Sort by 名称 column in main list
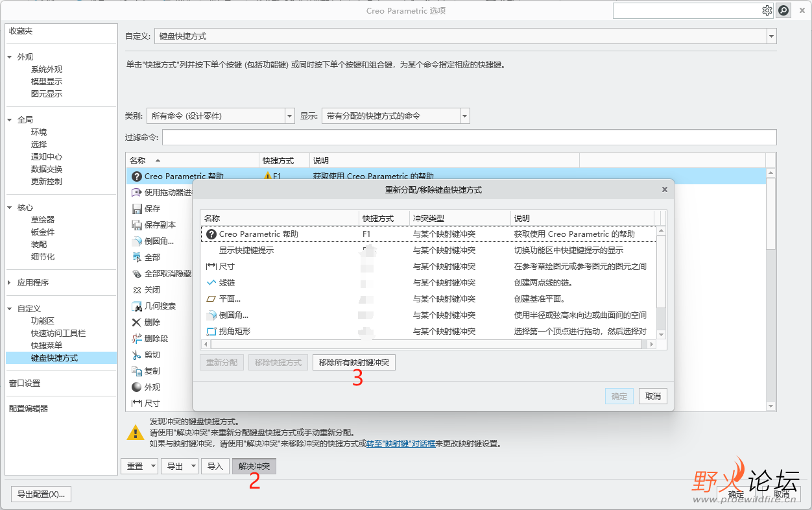812x510 pixels. (x=192, y=160)
